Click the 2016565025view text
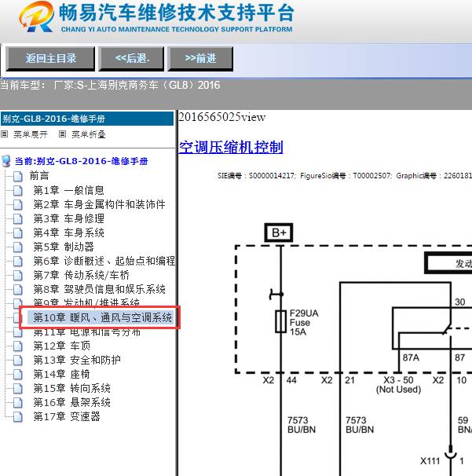This screenshot has width=472, height=476. click(222, 117)
